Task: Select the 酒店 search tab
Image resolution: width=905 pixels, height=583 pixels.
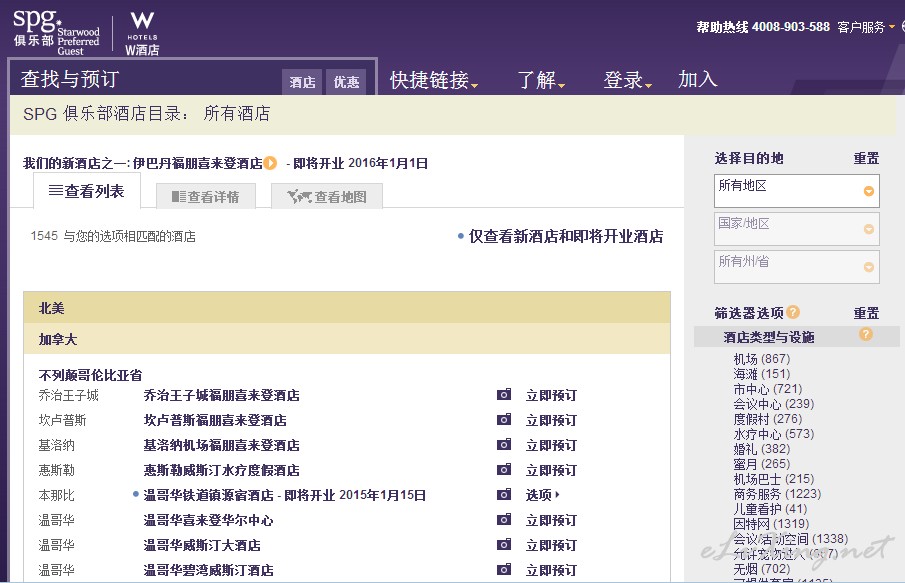Action: pyautogui.click(x=302, y=82)
